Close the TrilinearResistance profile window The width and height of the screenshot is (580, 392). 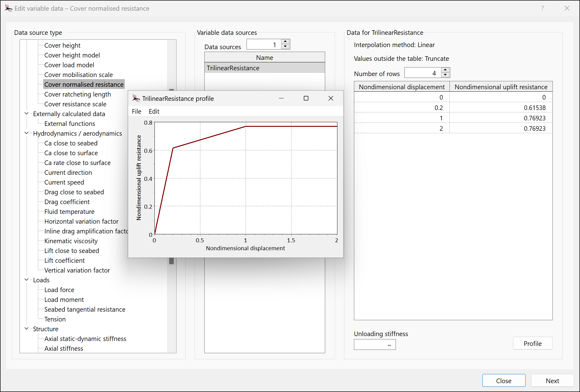[x=331, y=98]
